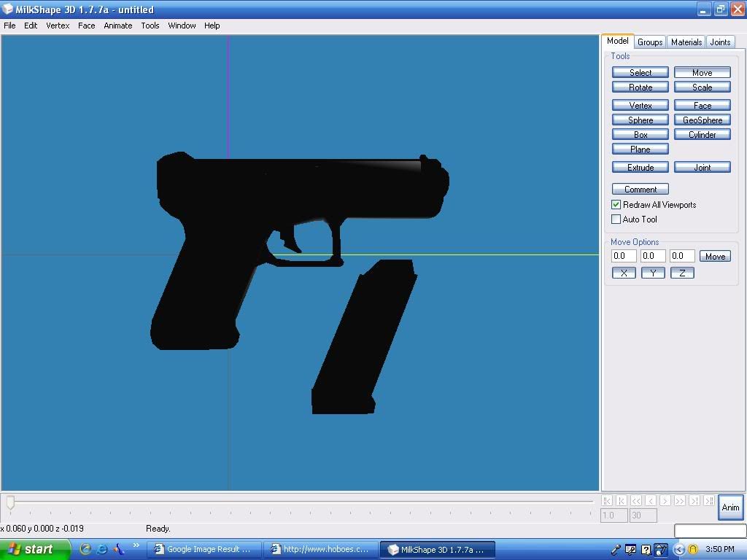The width and height of the screenshot is (747, 560).
Task: Switch to the Materials tab
Action: 686,42
